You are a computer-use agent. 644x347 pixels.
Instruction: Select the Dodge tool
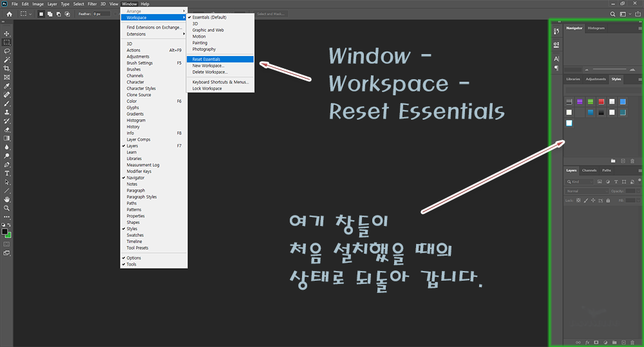[x=6, y=156]
